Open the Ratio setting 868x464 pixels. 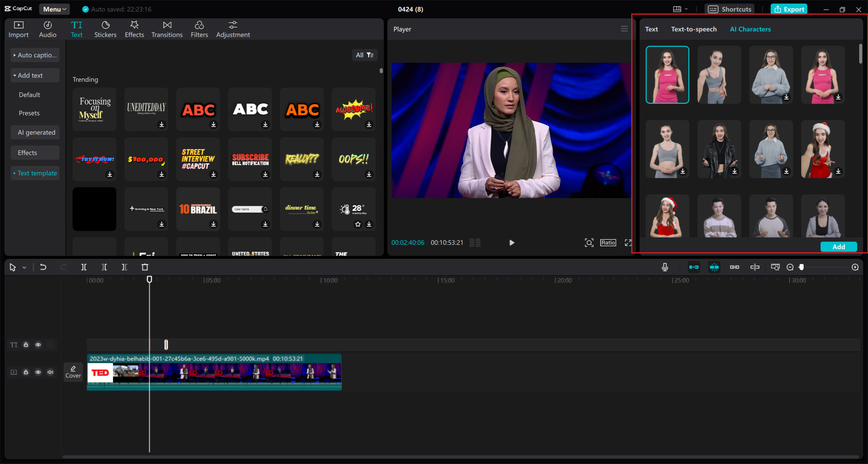pyautogui.click(x=608, y=243)
